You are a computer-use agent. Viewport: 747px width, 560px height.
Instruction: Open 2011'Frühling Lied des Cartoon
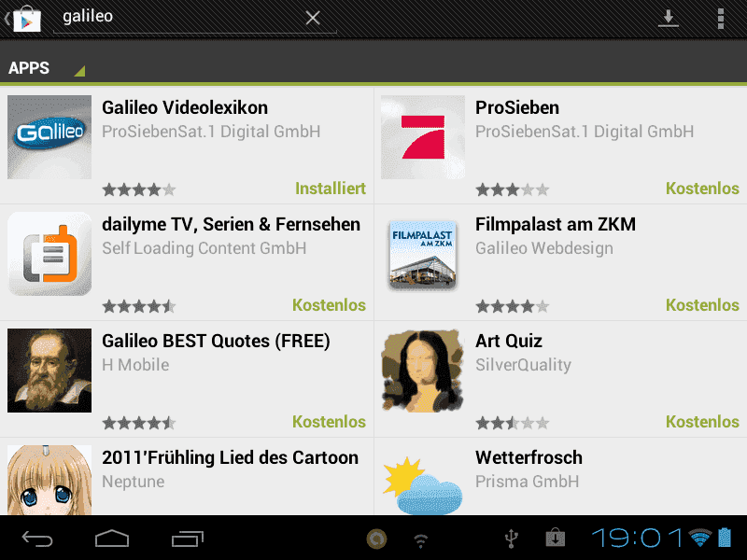tap(187, 476)
